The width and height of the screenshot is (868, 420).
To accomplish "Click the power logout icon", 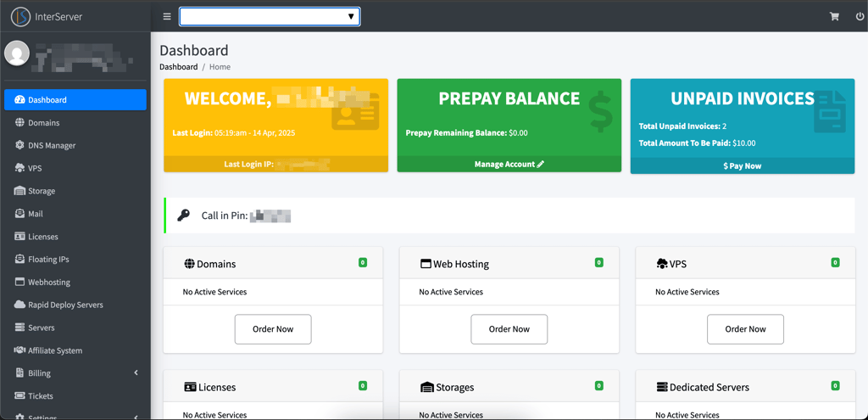I will (860, 17).
